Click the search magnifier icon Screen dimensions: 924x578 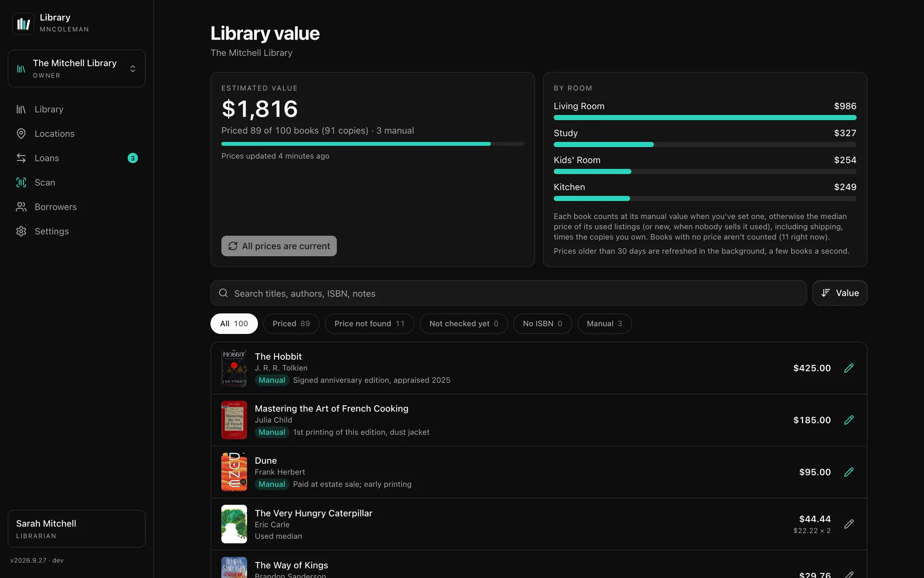223,293
